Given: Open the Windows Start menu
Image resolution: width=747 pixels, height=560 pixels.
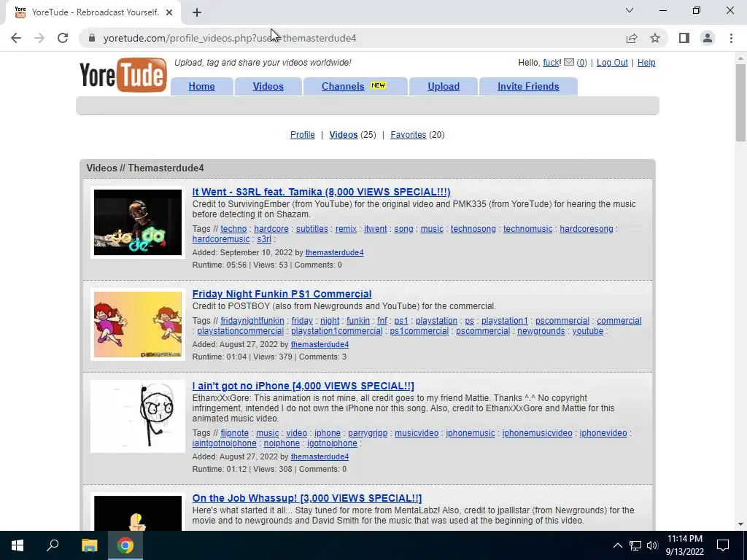Looking at the screenshot, I should pos(18,545).
